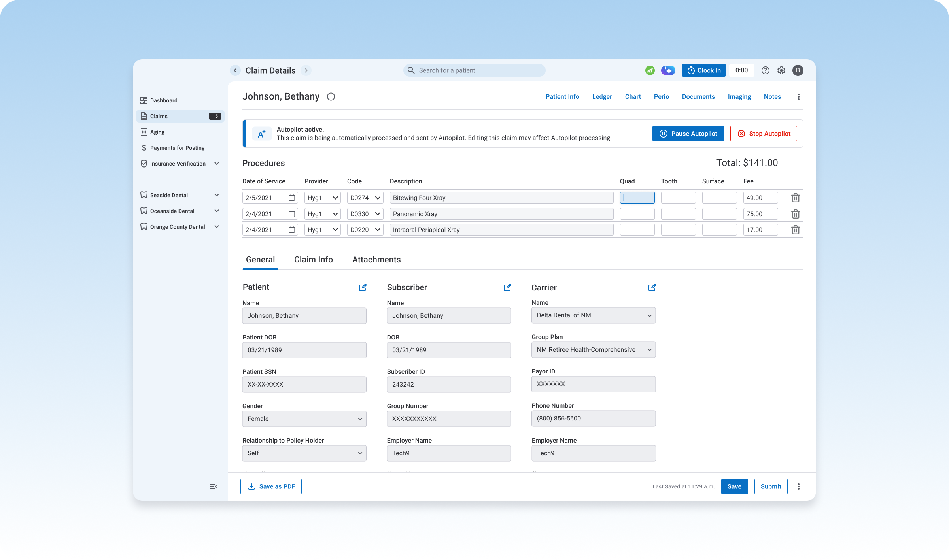Open the patient header more options menu
This screenshot has height=560, width=949.
pos(799,97)
